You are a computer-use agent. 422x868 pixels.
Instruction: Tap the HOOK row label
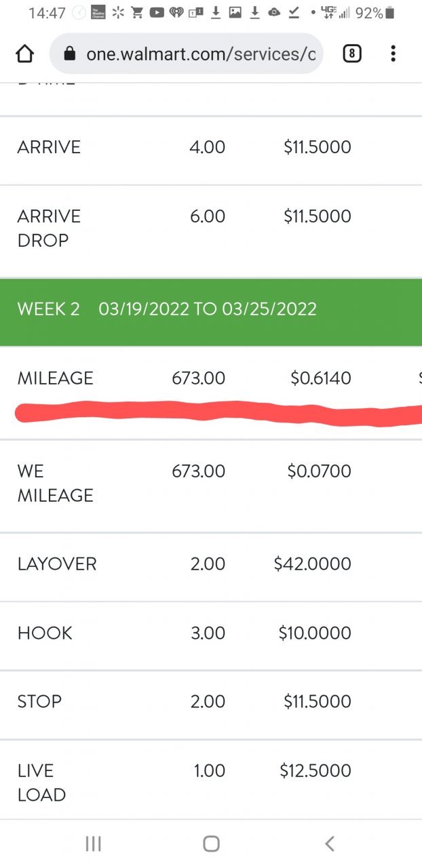point(45,633)
